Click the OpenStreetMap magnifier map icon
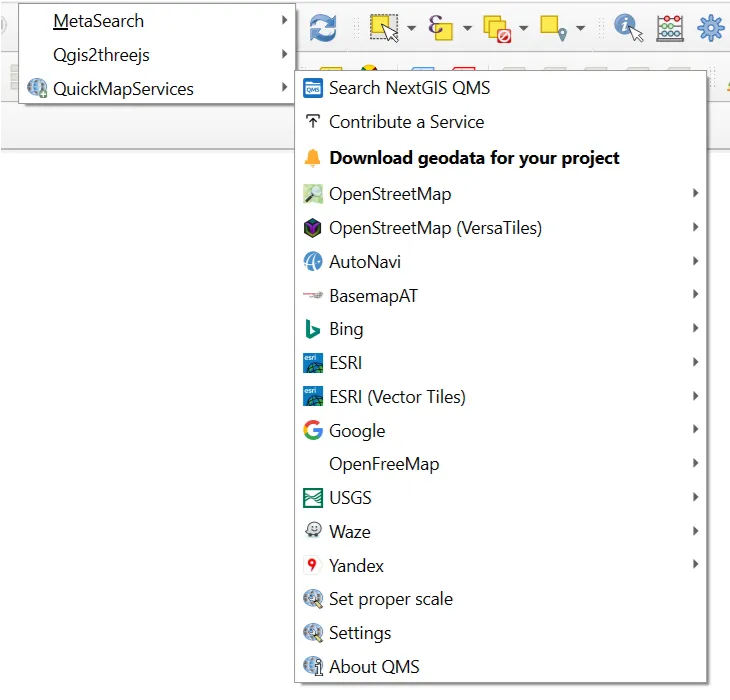The width and height of the screenshot is (730, 700). (313, 194)
